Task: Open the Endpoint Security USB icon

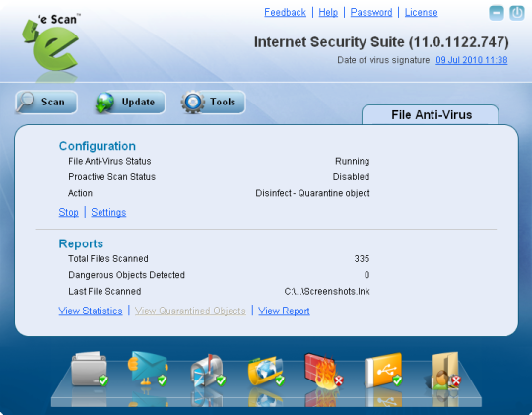Action: coord(383,371)
